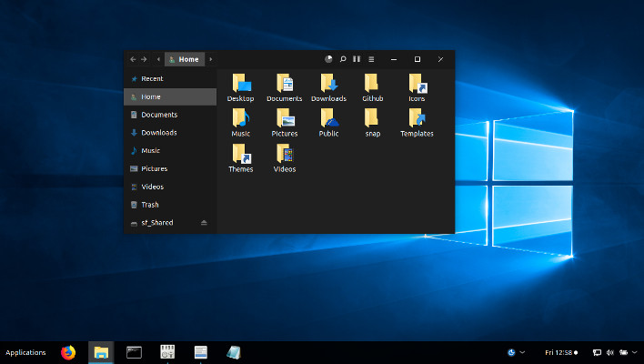Open the Desktop folder
This screenshot has width=644, height=364.
[x=241, y=87]
